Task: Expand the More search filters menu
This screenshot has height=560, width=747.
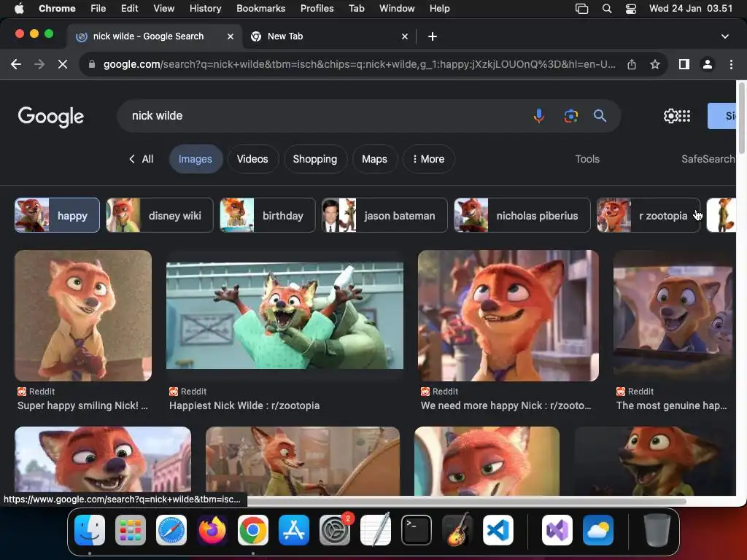Action: click(428, 159)
